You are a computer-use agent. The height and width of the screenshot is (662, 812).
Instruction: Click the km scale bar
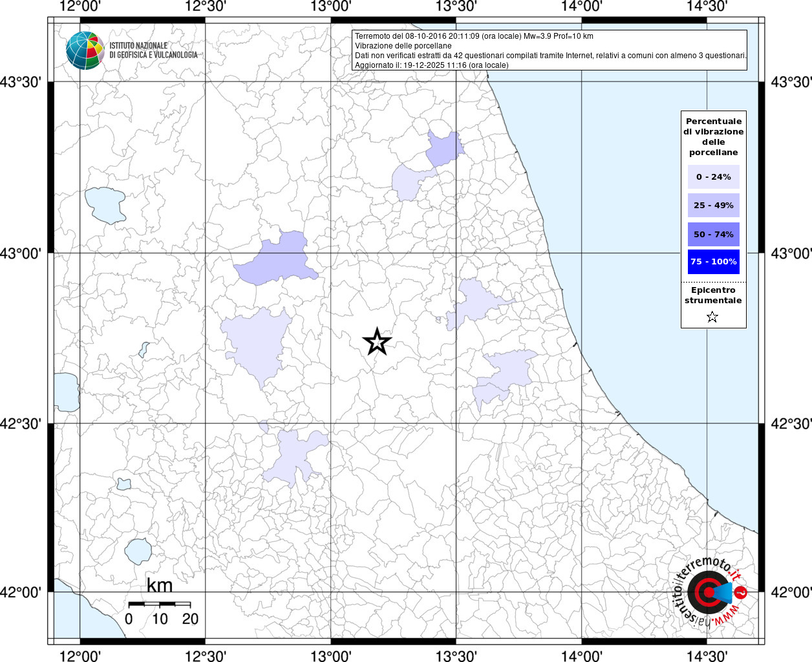tap(159, 604)
